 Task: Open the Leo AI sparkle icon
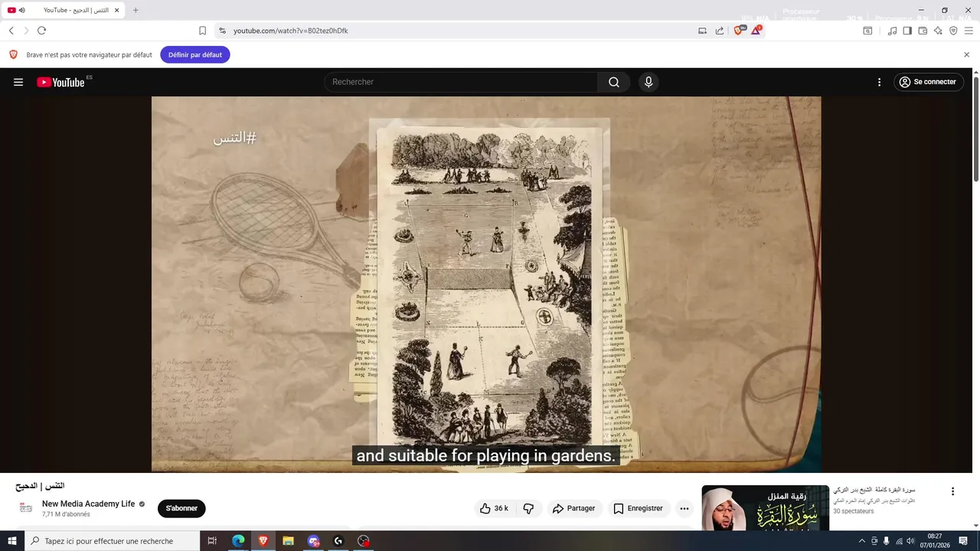coord(938,31)
